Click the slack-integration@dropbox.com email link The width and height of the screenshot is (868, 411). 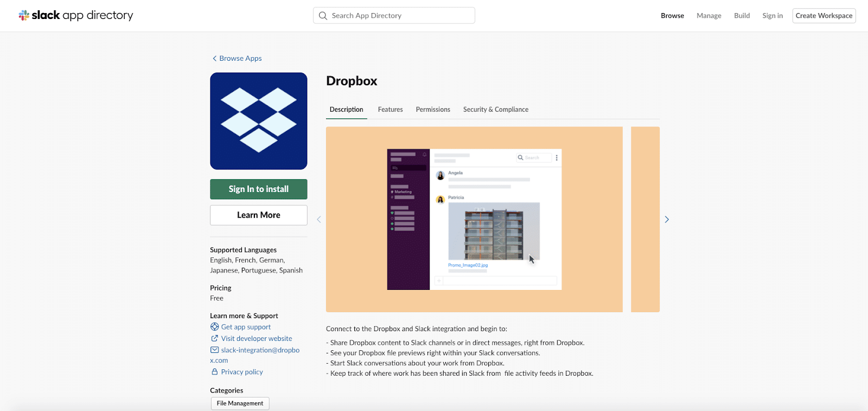[x=255, y=355]
